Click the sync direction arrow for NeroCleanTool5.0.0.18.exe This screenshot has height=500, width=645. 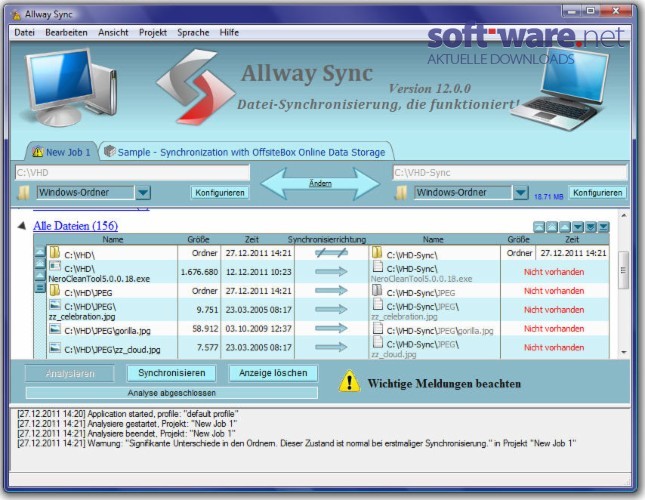(331, 271)
